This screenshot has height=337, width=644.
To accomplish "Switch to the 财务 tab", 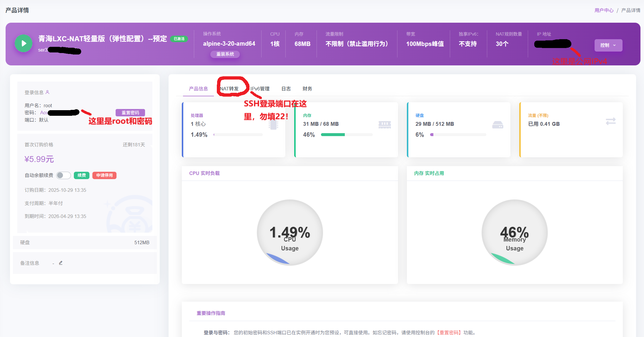I will click(307, 88).
